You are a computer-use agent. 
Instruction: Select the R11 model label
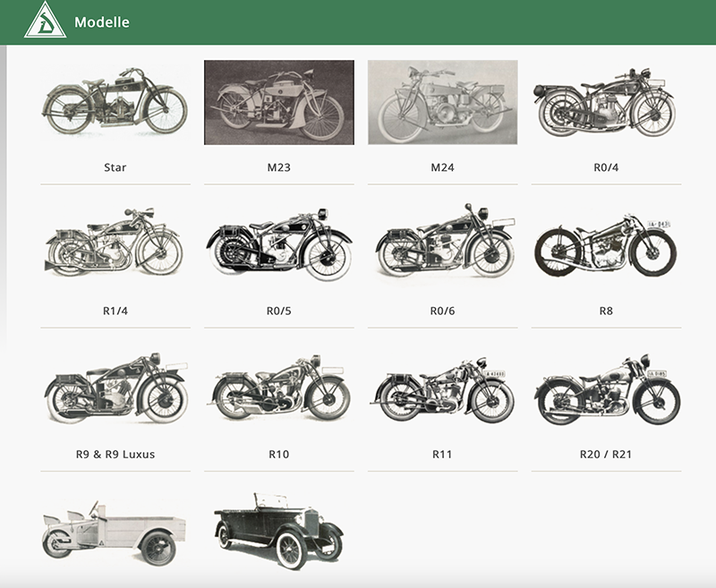(442, 455)
